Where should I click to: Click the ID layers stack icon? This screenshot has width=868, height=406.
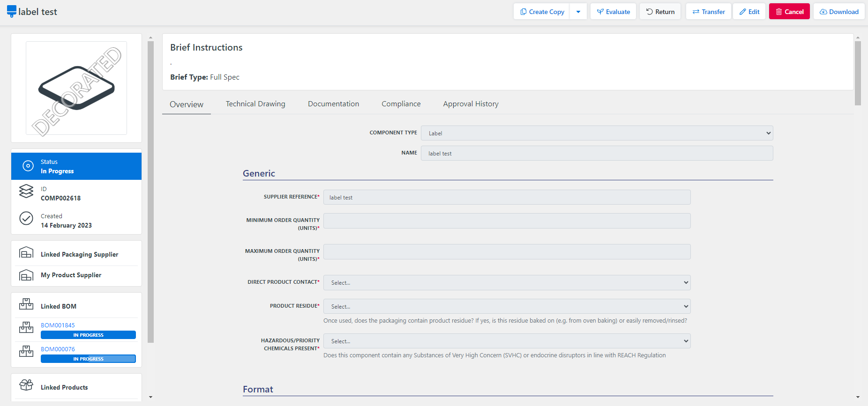[x=26, y=192]
